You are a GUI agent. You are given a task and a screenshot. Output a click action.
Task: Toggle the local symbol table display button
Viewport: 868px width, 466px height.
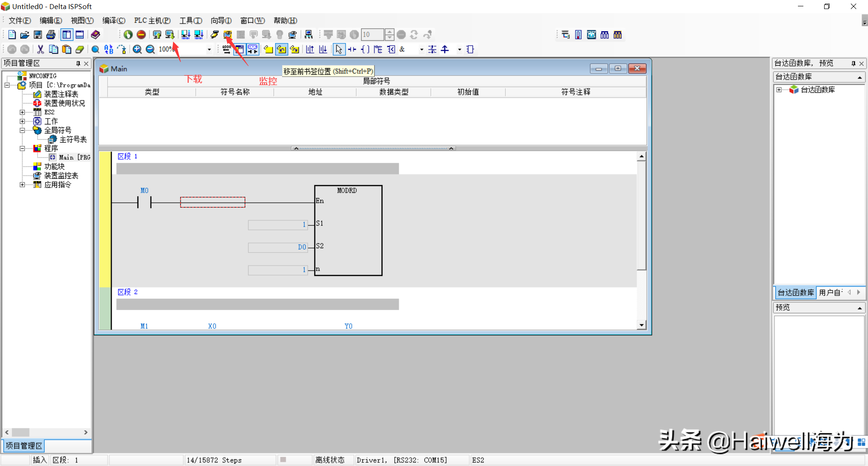239,49
